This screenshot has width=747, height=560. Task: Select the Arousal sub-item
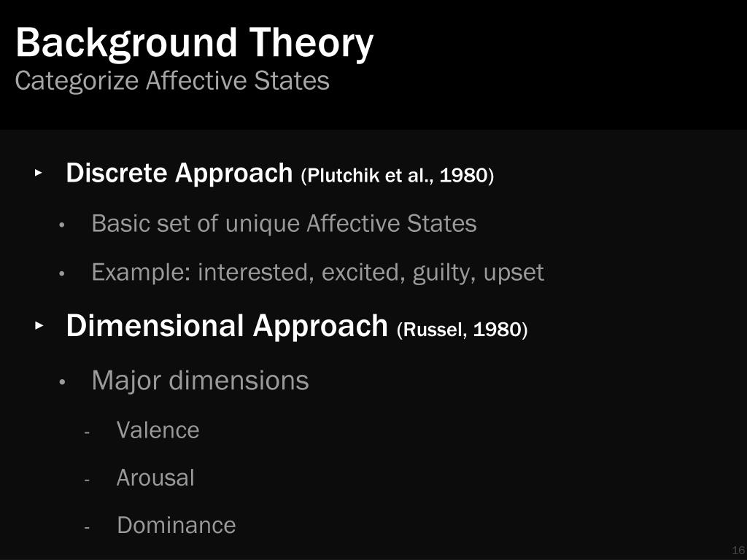coord(155,478)
